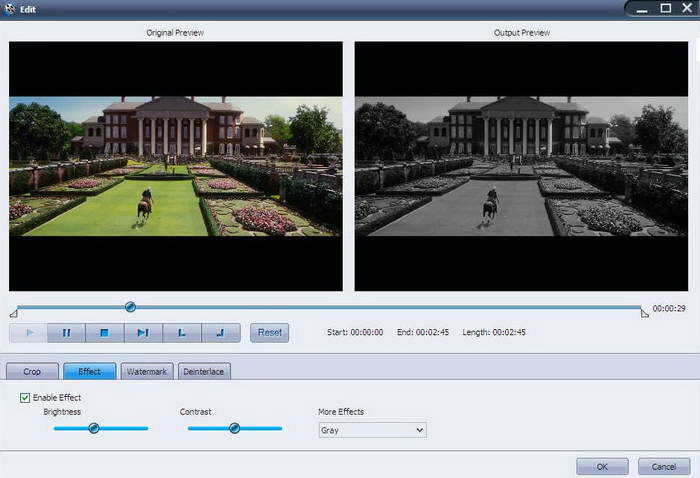The height and width of the screenshot is (478, 700).
Task: Stop the video playback
Action: pyautogui.click(x=104, y=333)
